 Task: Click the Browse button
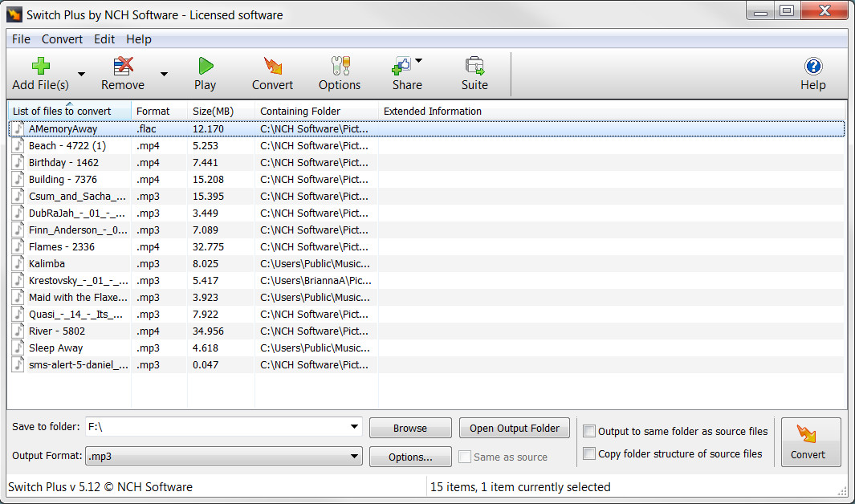[x=410, y=428]
